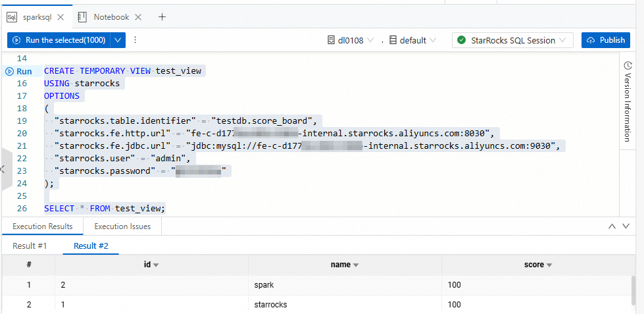644x314 pixels.
Task: Click the Run icon beside line 15
Action: pos(10,71)
